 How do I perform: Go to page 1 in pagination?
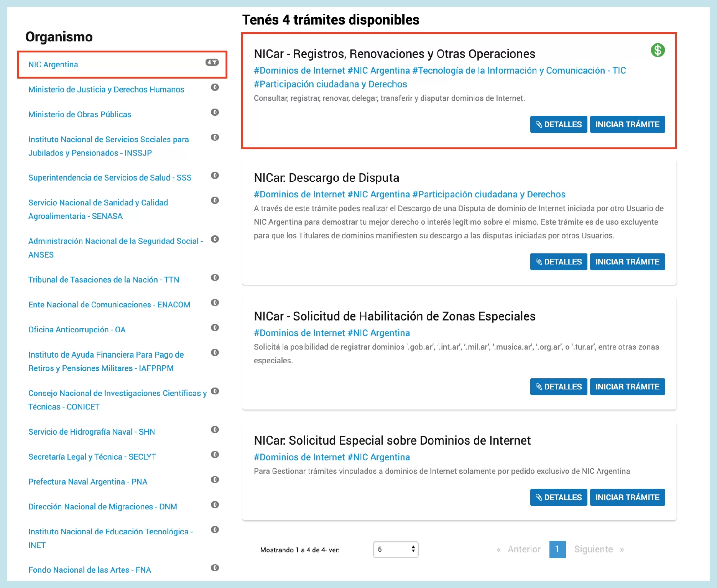point(557,549)
